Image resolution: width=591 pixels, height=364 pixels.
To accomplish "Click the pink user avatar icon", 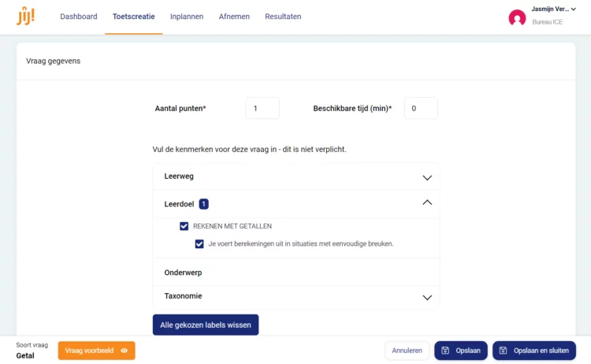I will [517, 17].
